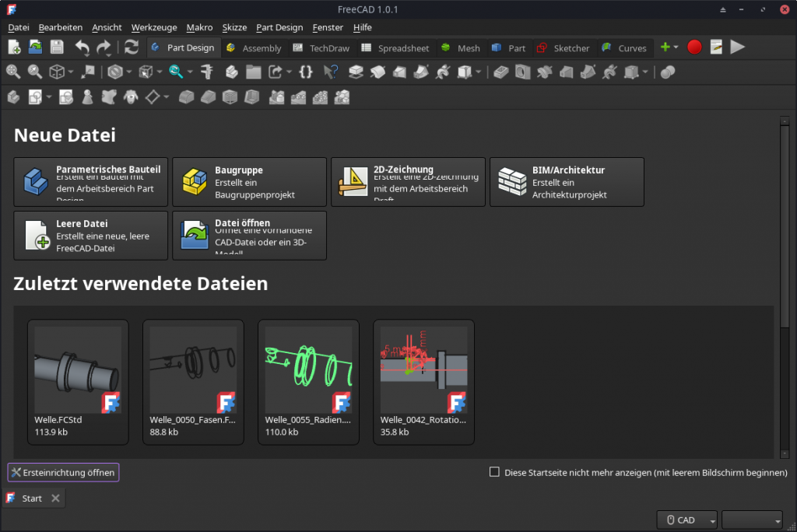This screenshot has height=532, width=797.
Task: Click the Undo arrow icon
Action: pos(83,47)
